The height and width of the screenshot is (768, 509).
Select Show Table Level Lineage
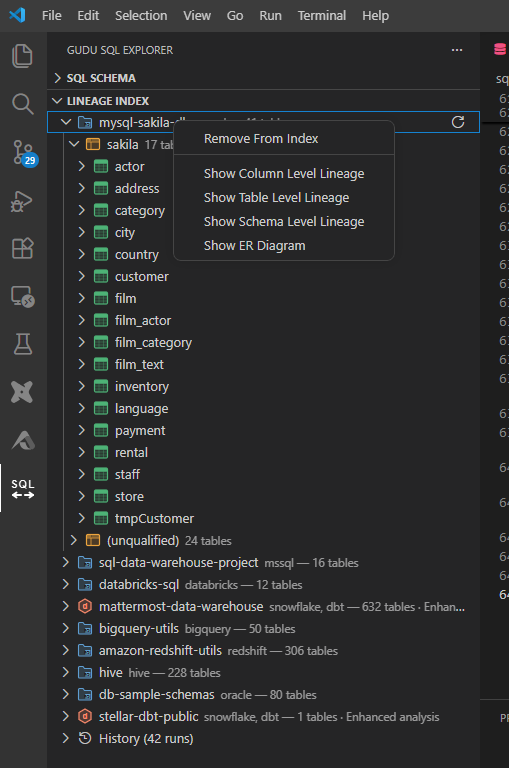point(284,197)
